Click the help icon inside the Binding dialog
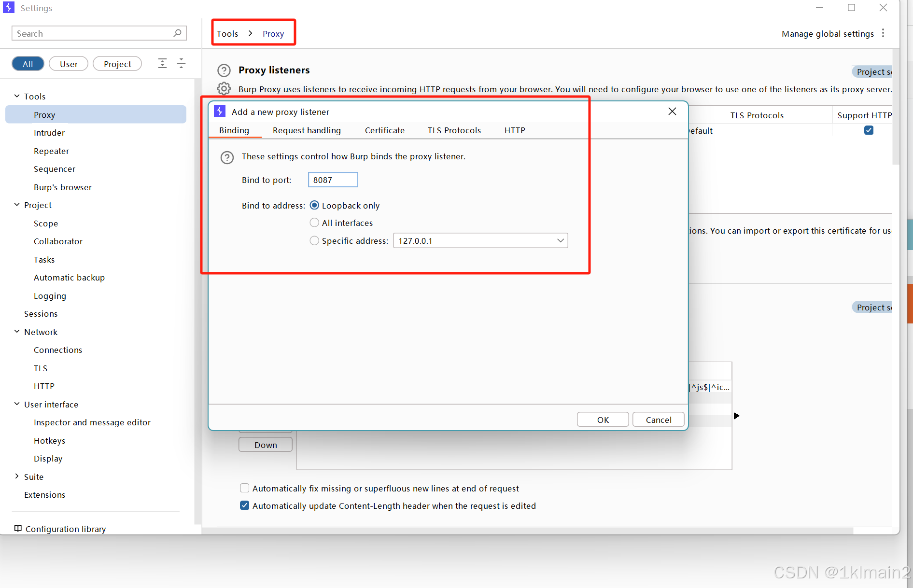913x588 pixels. pos(227,157)
